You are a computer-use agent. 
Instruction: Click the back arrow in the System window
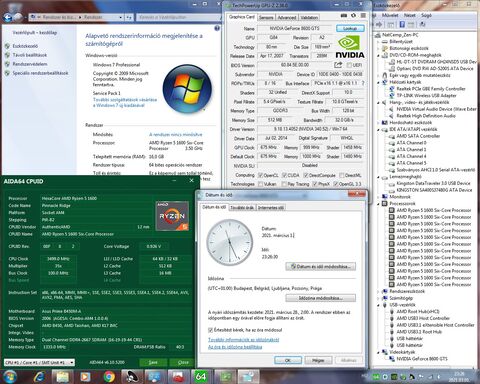click(x=8, y=17)
